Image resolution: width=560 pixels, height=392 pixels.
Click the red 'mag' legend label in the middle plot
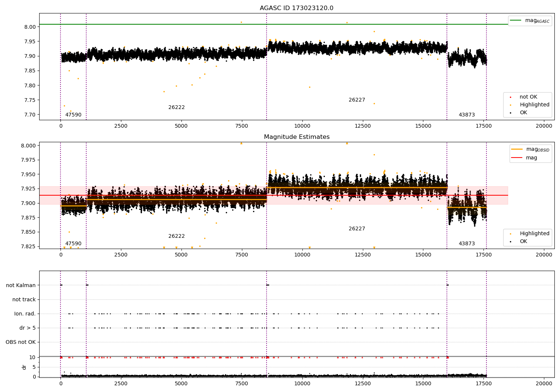[532, 158]
